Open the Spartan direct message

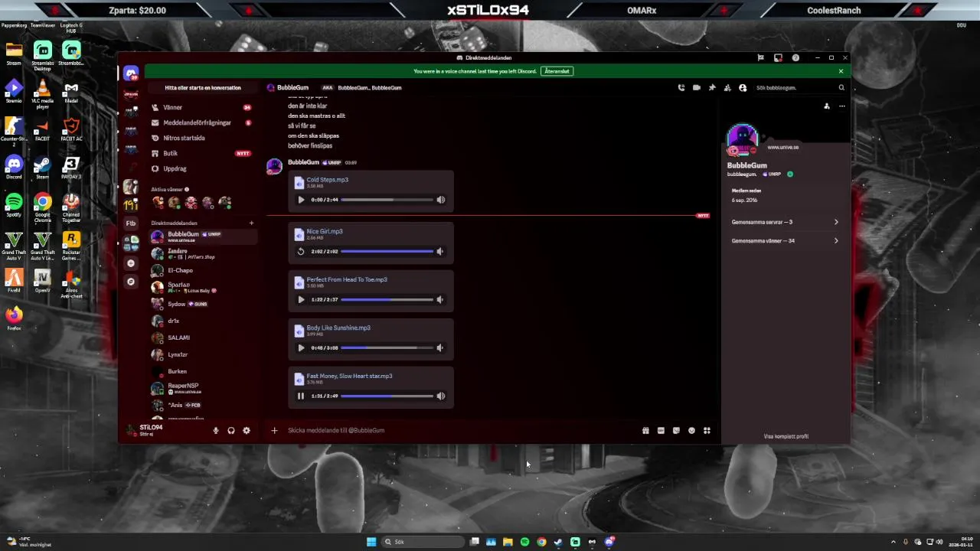coord(202,287)
